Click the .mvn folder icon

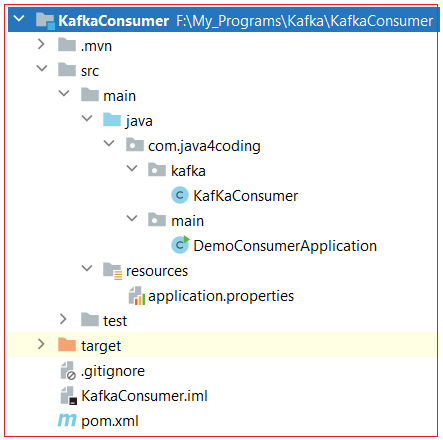pyautogui.click(x=67, y=45)
